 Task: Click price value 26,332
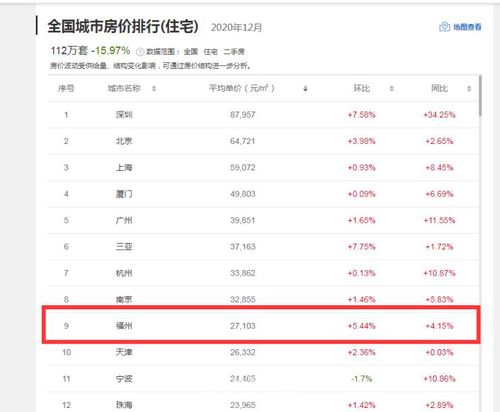[x=243, y=352]
